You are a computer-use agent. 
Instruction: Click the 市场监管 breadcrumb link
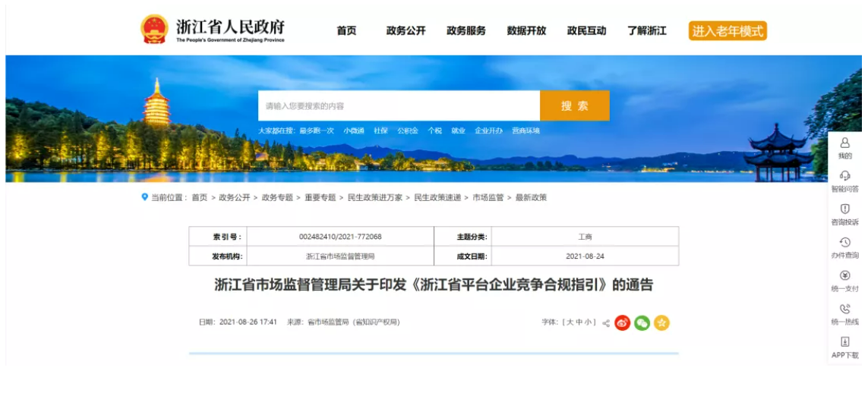click(488, 197)
